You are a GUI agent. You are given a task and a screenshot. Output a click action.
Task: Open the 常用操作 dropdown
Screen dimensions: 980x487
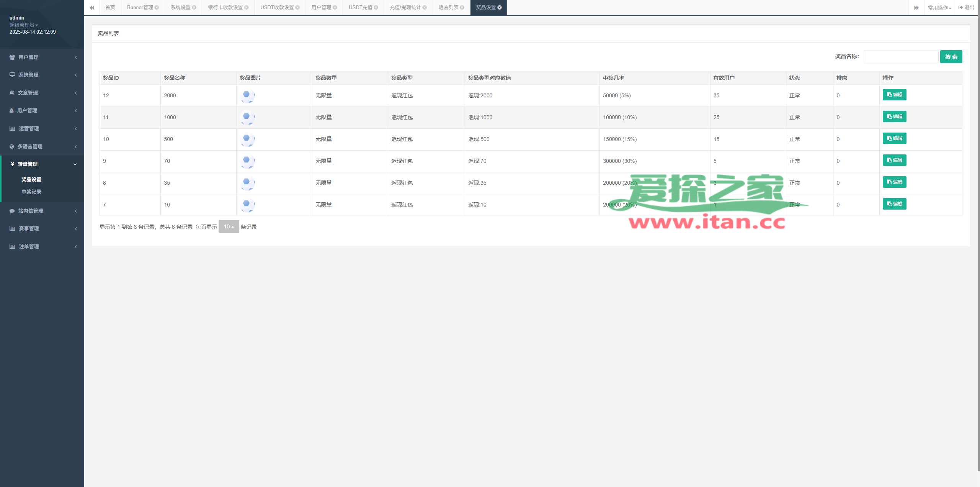tap(940, 8)
